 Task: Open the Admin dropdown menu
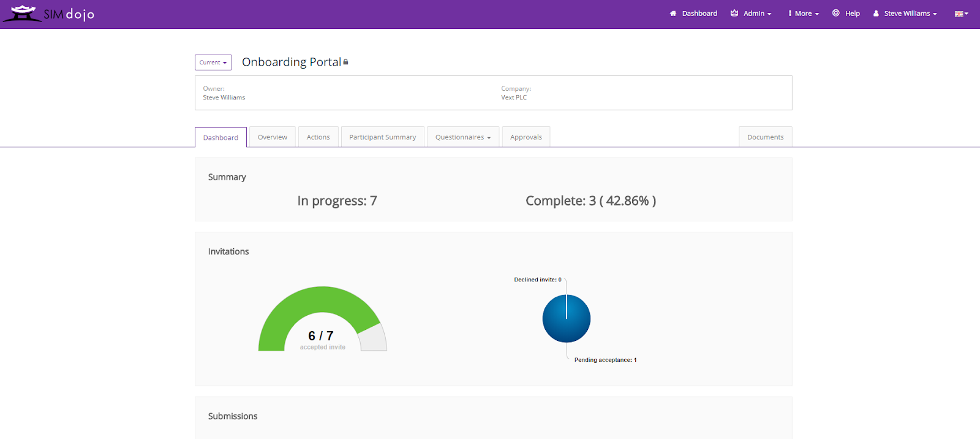click(x=751, y=13)
